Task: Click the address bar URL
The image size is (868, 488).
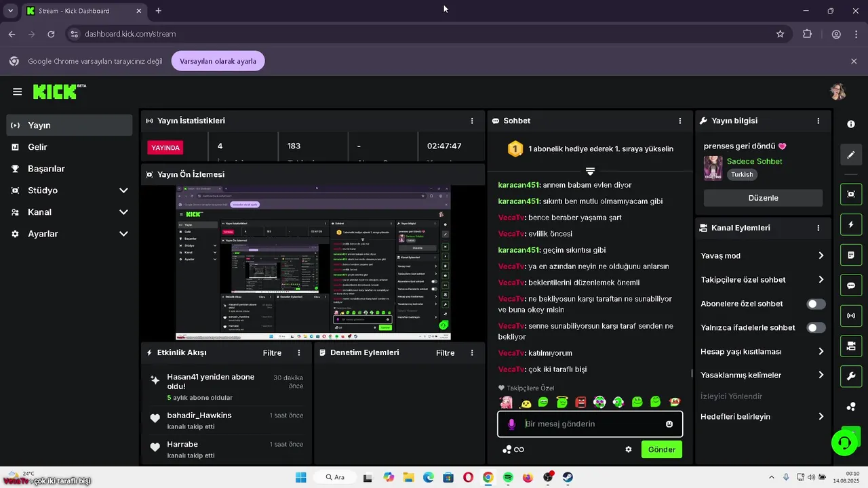Action: [130, 34]
